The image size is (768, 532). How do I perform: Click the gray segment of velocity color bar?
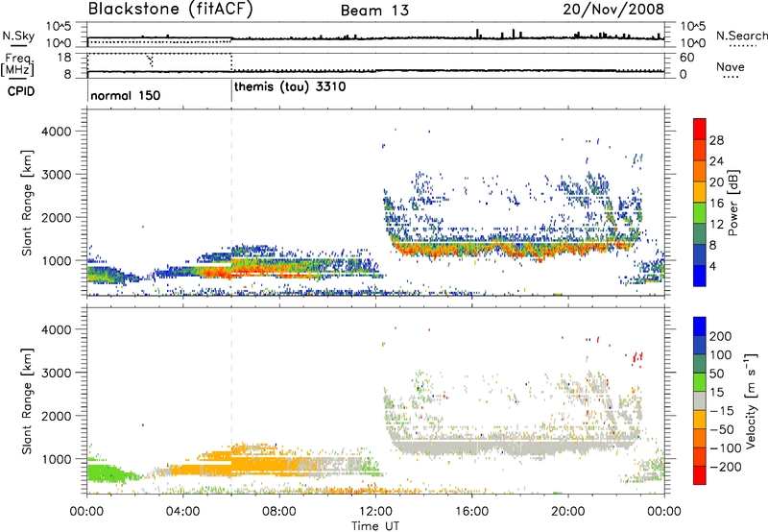click(700, 400)
